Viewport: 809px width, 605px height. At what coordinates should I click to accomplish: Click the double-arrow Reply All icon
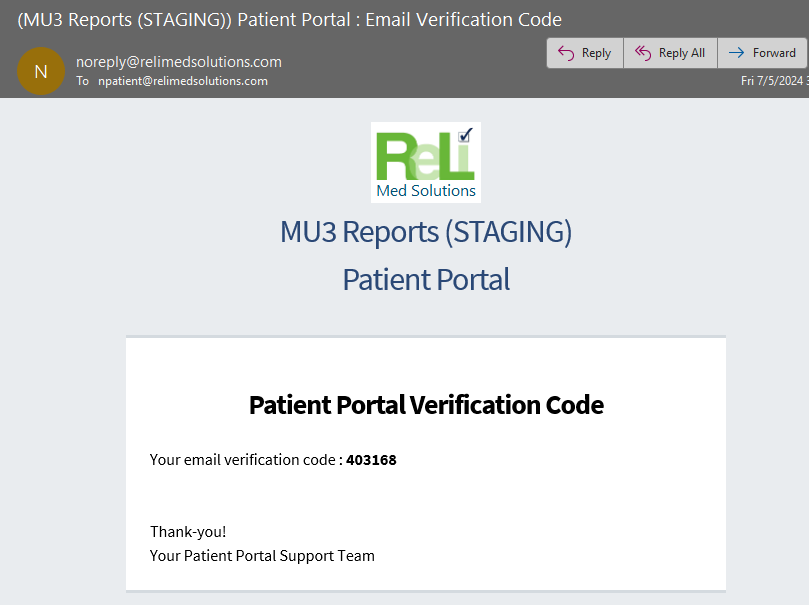643,53
